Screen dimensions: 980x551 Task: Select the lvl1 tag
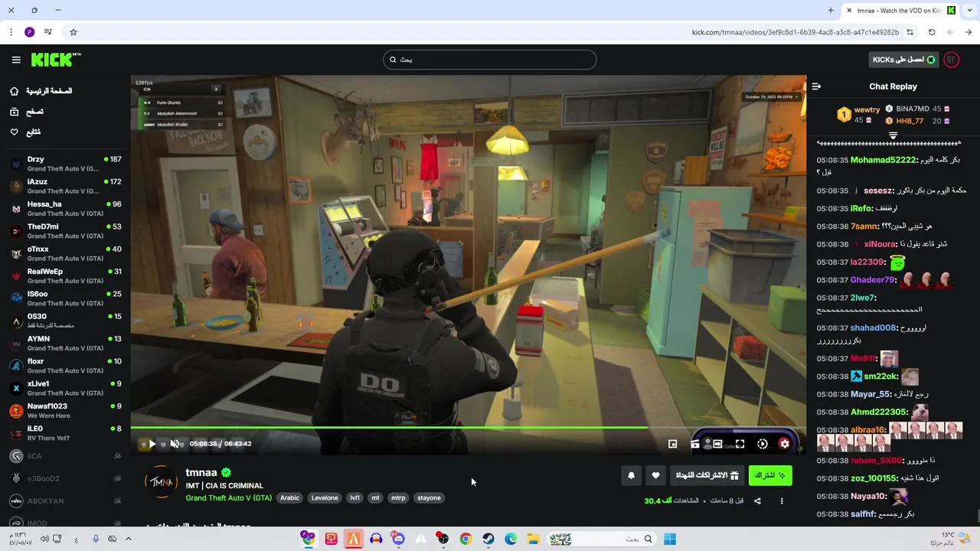(x=355, y=498)
